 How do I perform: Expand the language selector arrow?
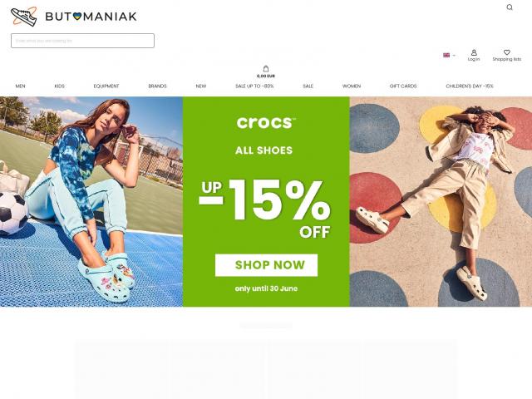click(x=454, y=56)
